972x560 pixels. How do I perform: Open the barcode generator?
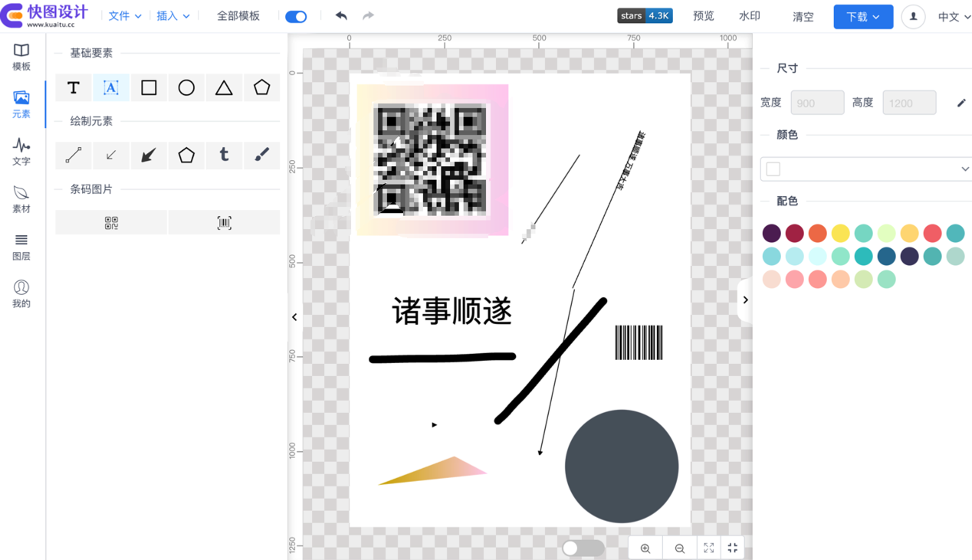[224, 222]
